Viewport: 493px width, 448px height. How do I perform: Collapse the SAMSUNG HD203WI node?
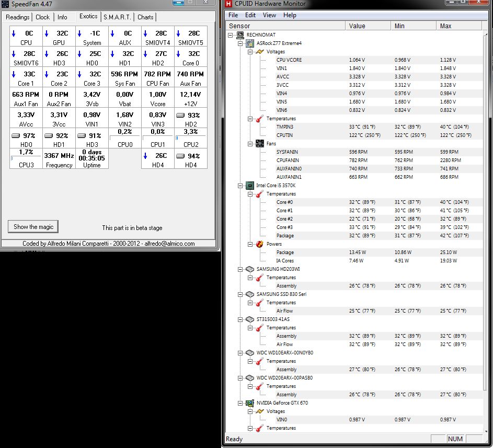pyautogui.click(x=240, y=269)
